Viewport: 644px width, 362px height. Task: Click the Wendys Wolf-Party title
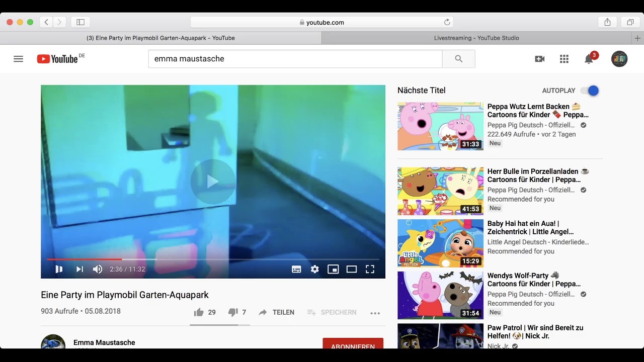[534, 280]
